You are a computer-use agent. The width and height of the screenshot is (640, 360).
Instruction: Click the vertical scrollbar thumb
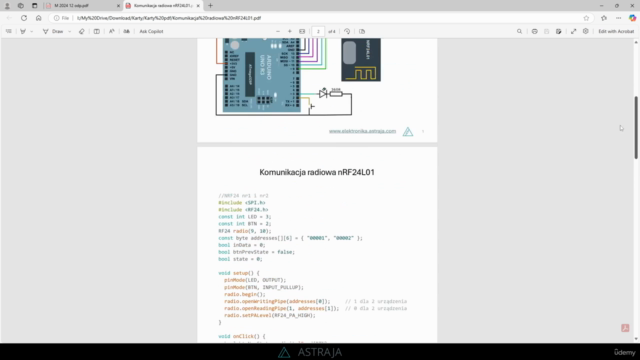[x=636, y=127]
